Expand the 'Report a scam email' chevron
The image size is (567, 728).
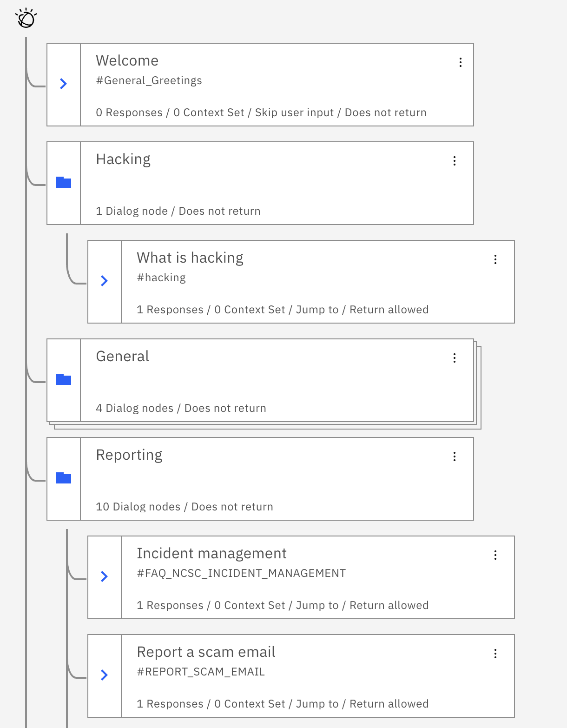pos(105,675)
